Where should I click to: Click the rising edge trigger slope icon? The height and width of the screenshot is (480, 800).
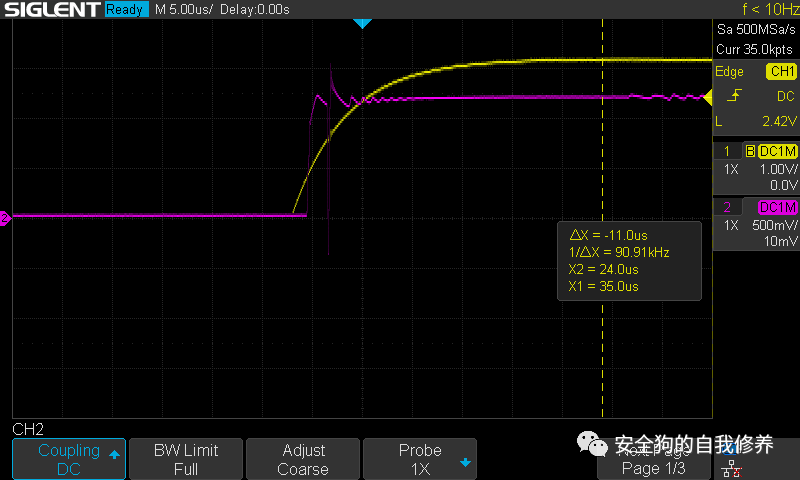pyautogui.click(x=734, y=96)
